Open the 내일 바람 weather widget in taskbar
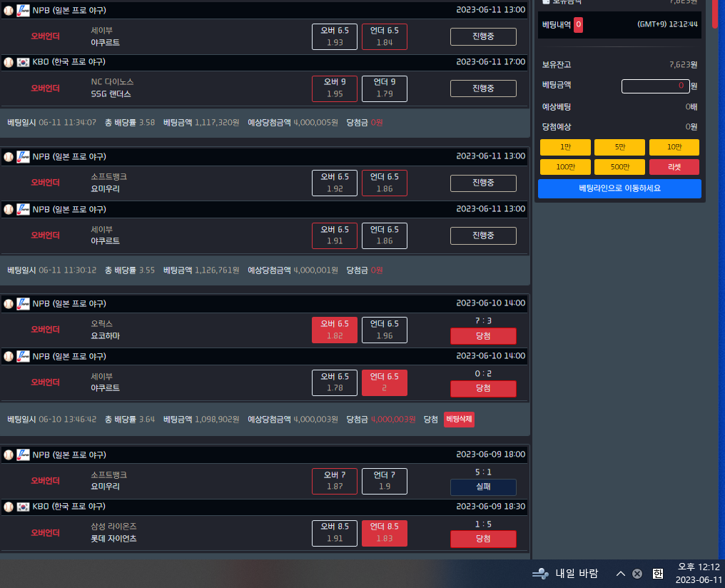The height and width of the screenshot is (588, 725). 565,574
